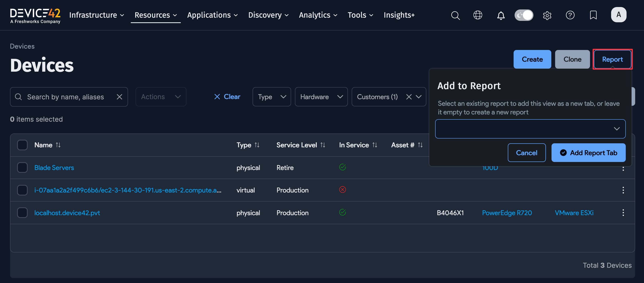Open the settings gear icon
This screenshot has height=283, width=644.
click(x=547, y=15)
